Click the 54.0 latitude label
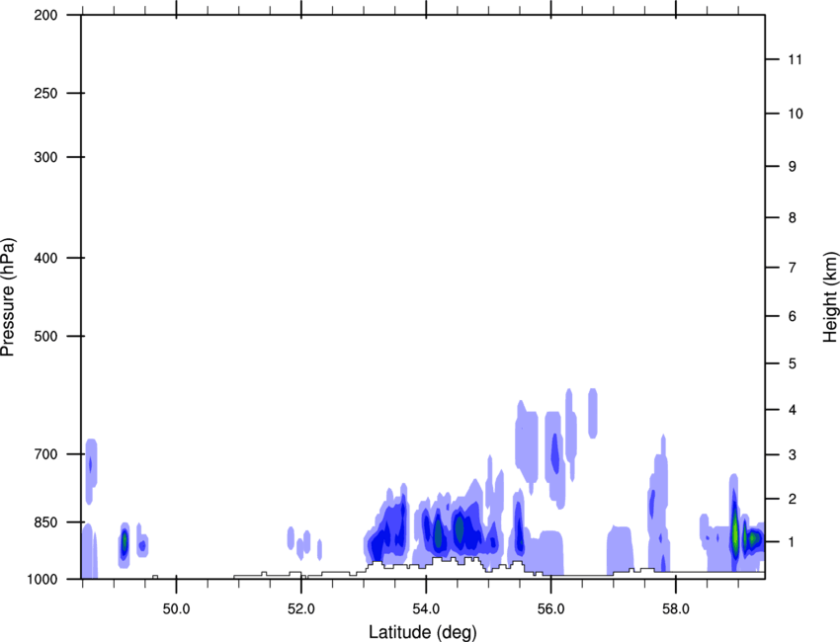 426,609
